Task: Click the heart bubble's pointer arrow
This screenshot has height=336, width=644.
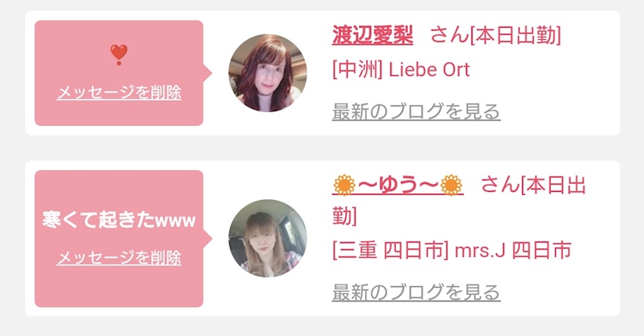Action: pos(208,73)
